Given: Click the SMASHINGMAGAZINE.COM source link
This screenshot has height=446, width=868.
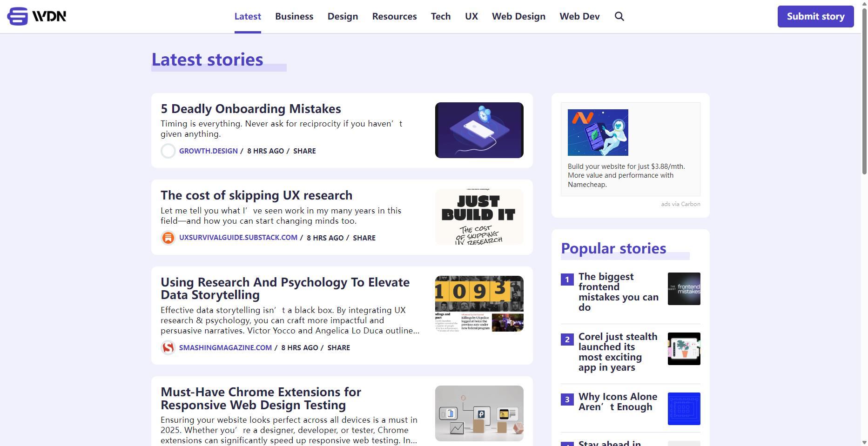Looking at the screenshot, I should (x=225, y=347).
